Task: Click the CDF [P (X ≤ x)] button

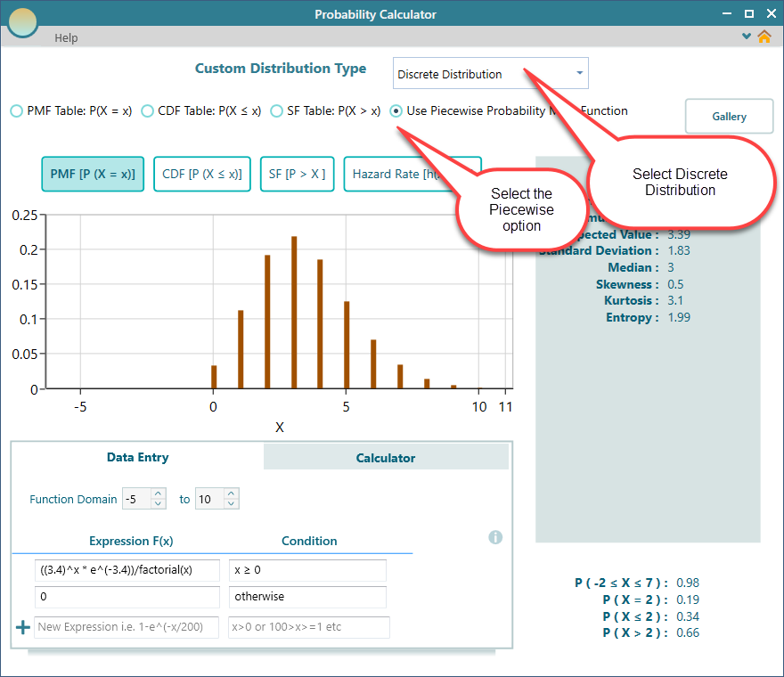Action: click(202, 174)
